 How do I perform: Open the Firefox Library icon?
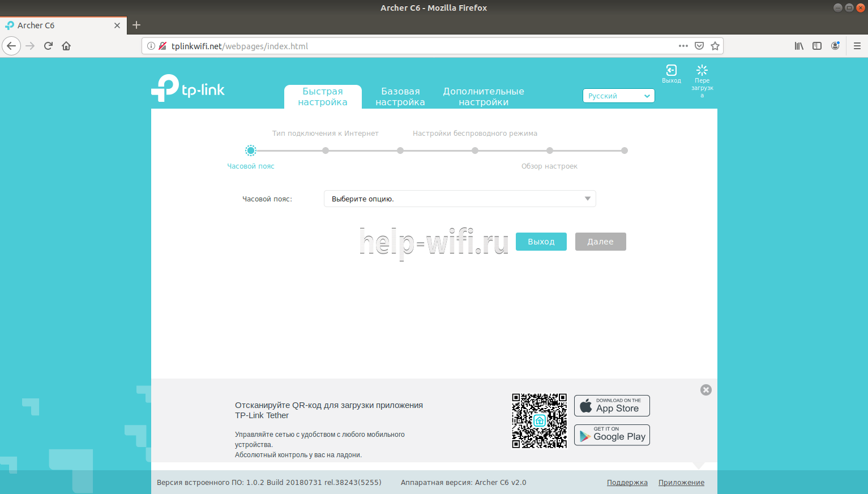click(799, 46)
